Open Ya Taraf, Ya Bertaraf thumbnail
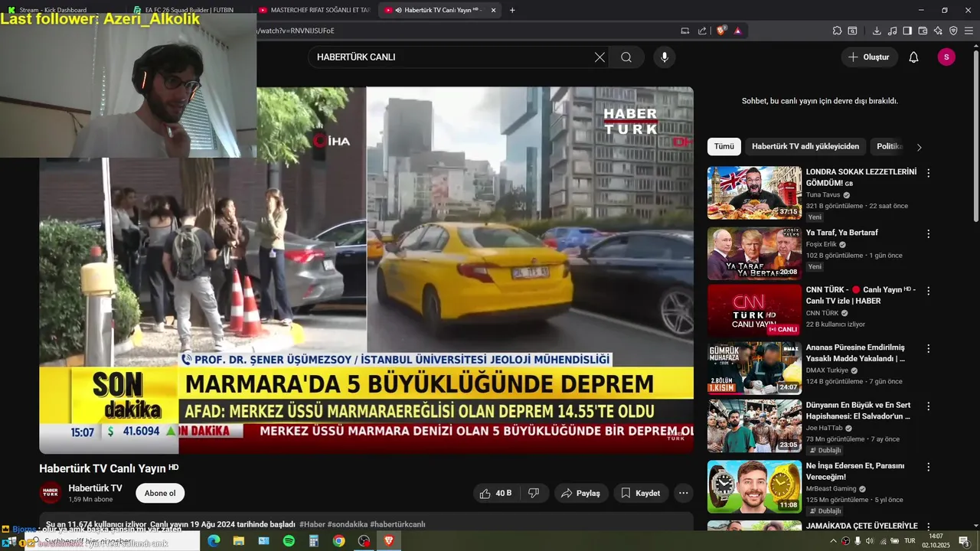 tap(754, 253)
